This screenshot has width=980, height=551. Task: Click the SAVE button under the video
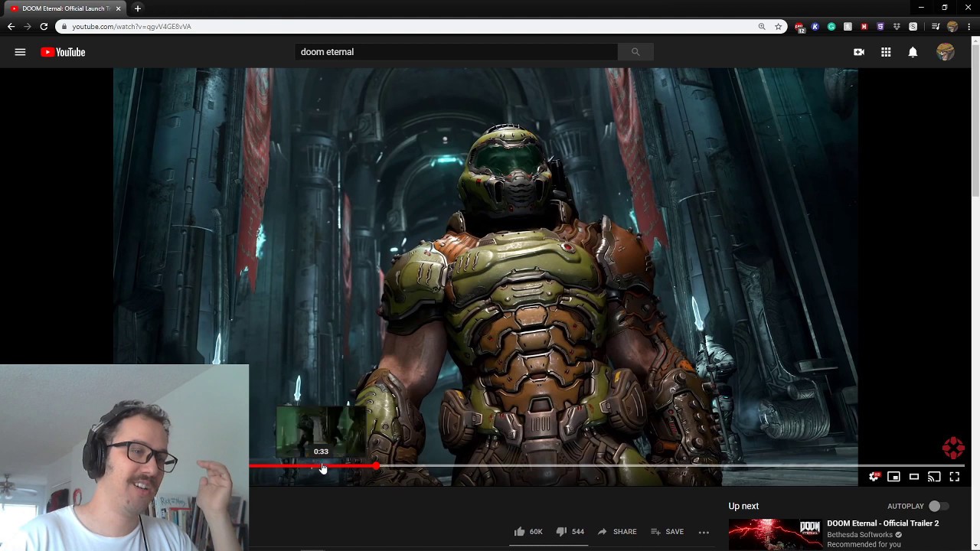(x=667, y=531)
